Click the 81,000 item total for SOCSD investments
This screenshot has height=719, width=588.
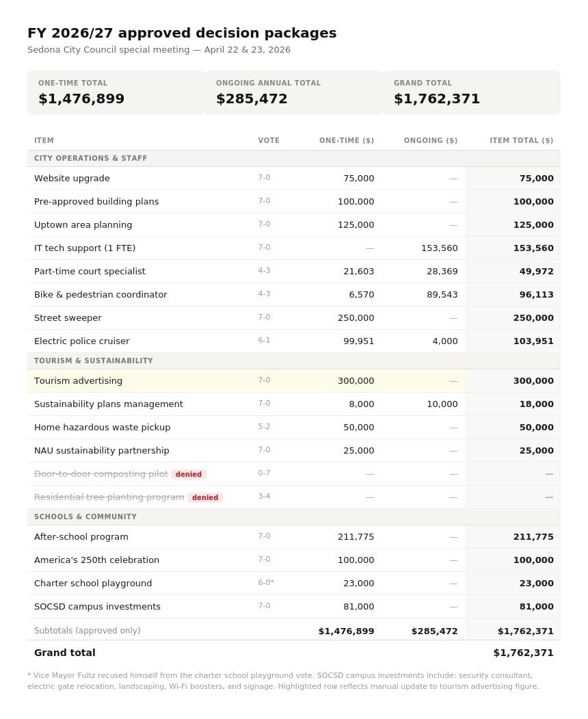536,607
